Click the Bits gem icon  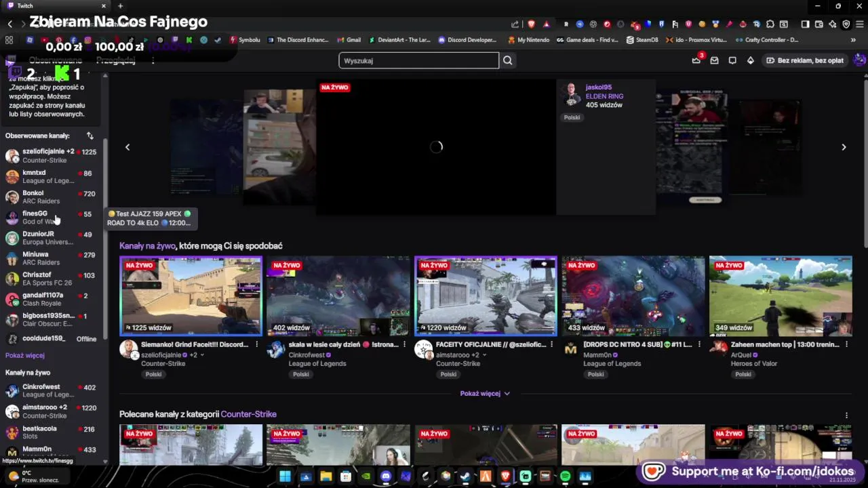[x=750, y=60]
